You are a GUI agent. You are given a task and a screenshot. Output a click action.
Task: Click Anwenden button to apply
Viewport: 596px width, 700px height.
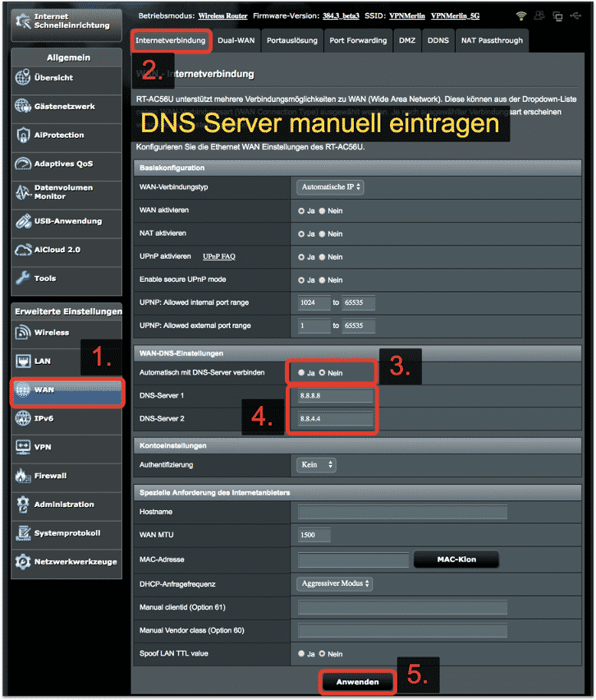[x=357, y=682]
